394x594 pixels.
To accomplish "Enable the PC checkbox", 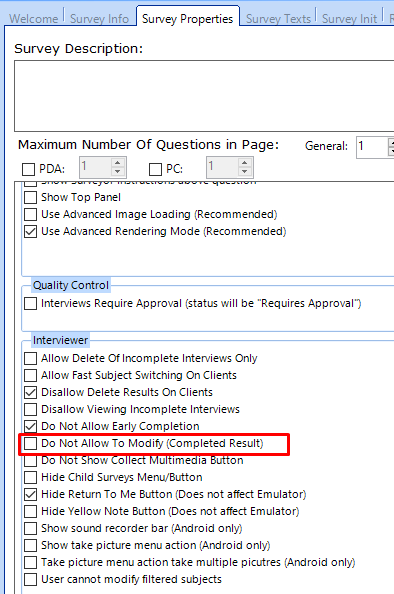I will point(155,169).
